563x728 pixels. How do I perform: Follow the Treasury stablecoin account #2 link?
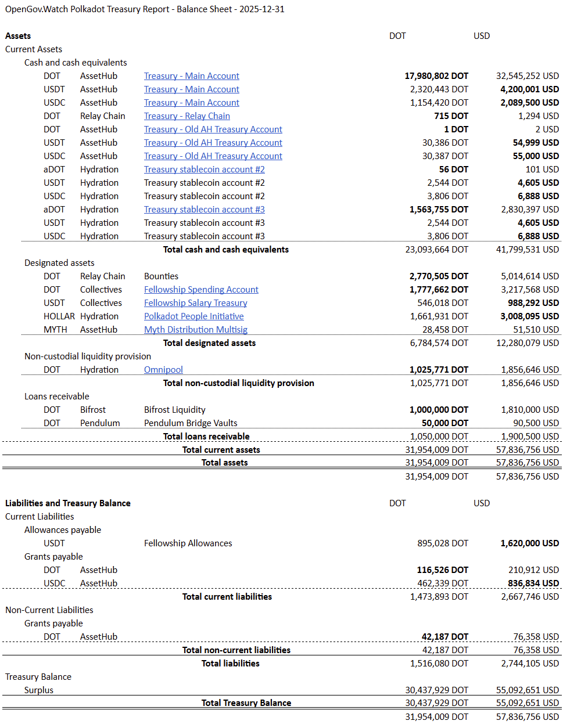coord(204,170)
